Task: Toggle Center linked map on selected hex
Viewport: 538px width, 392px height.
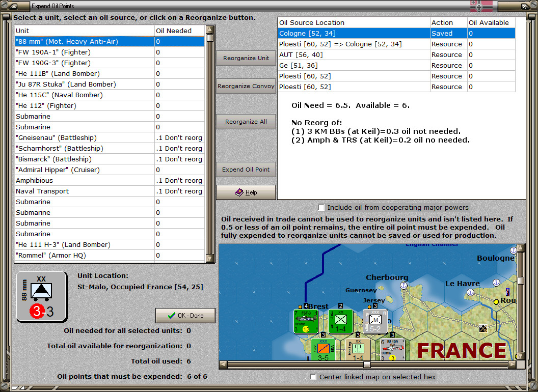Action: 313,377
